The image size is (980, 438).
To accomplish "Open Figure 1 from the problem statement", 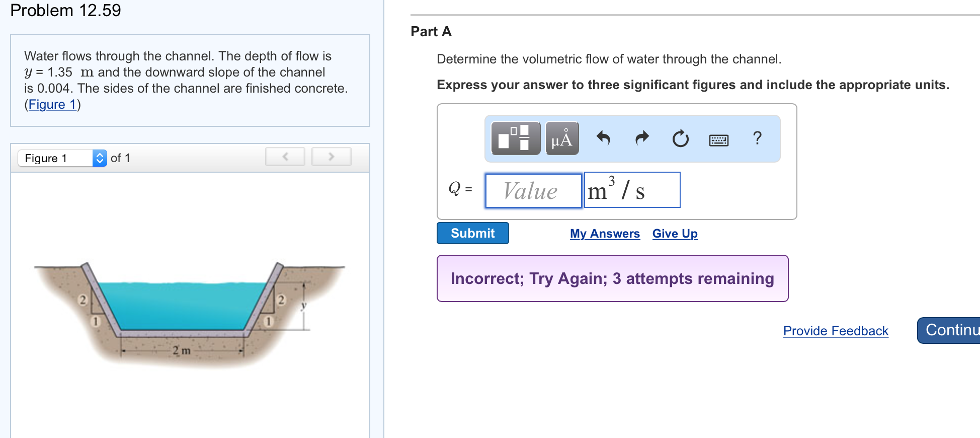I will coord(52,104).
